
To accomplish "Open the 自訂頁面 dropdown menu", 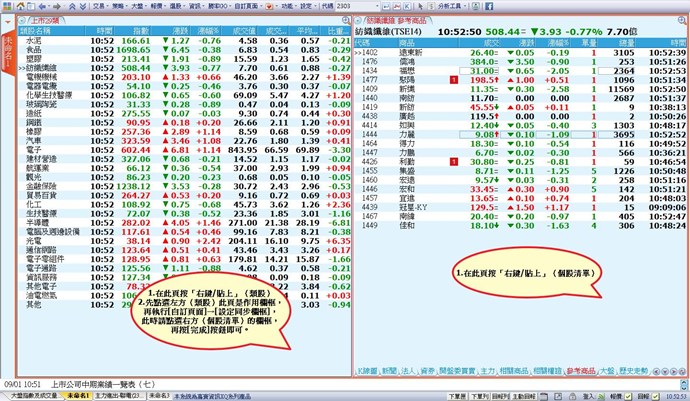I will point(248,6).
